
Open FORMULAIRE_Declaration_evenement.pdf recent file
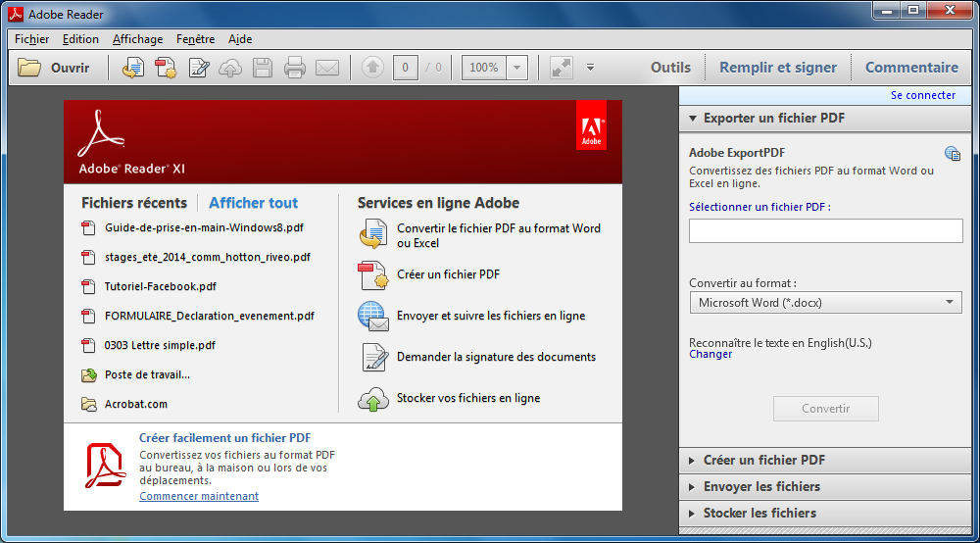coord(210,317)
